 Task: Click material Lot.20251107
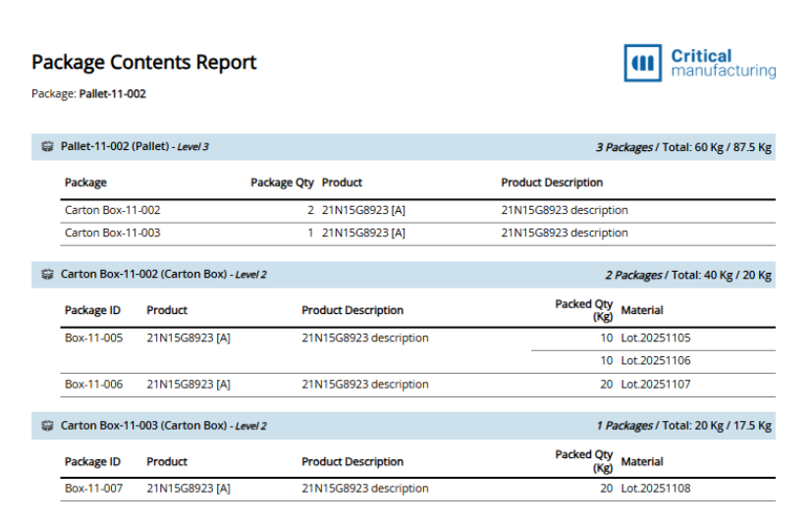656,385
